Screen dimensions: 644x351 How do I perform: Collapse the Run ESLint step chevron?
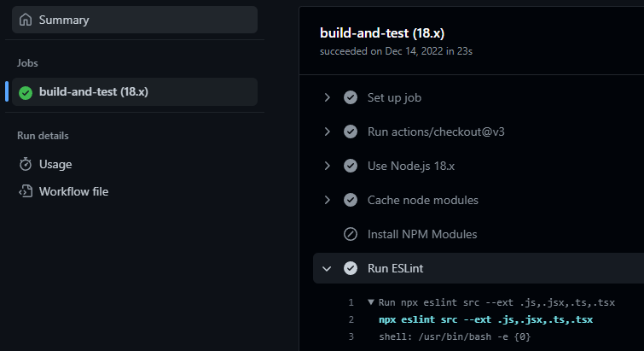[327, 269]
